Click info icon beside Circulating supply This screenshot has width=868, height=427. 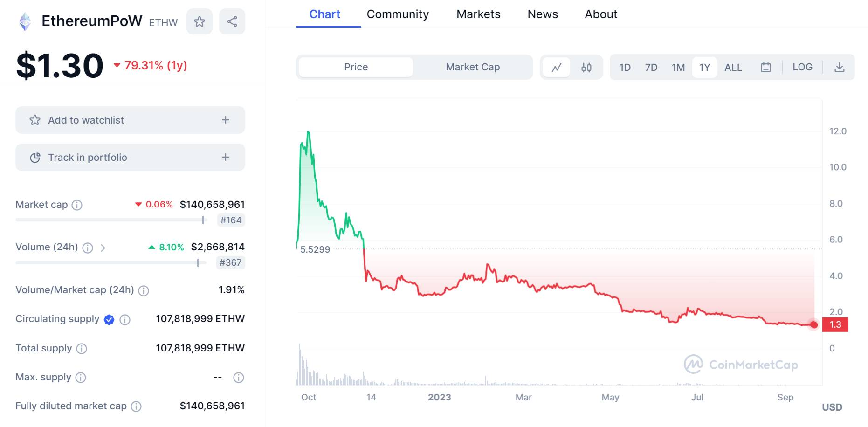point(125,320)
